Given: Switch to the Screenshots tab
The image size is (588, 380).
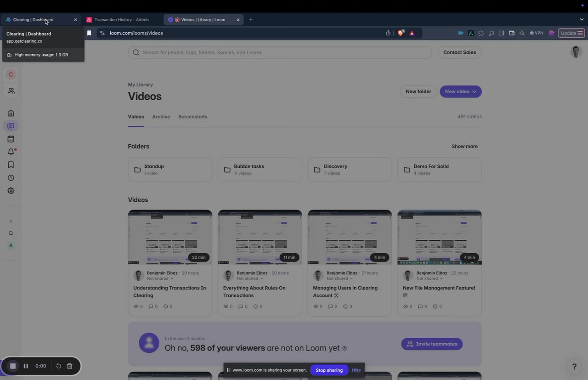Looking at the screenshot, I should (x=193, y=117).
